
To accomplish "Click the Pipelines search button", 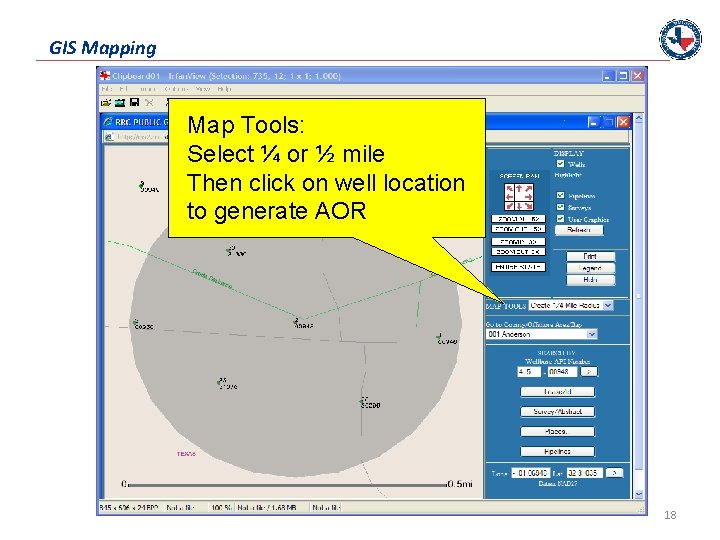I will coord(557,451).
